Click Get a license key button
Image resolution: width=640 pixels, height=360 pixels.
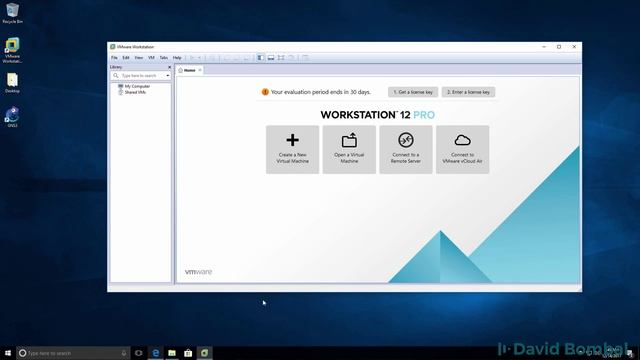coord(413,92)
